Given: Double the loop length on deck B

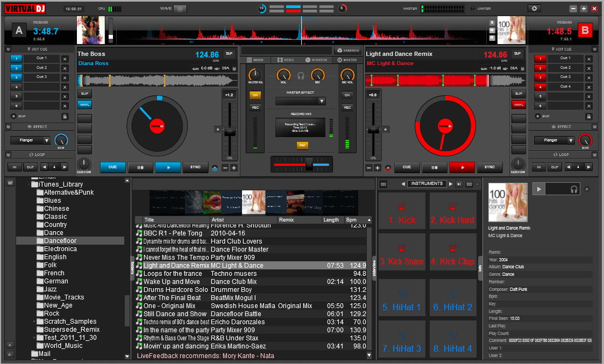Looking at the screenshot, I should pyautogui.click(x=588, y=167).
